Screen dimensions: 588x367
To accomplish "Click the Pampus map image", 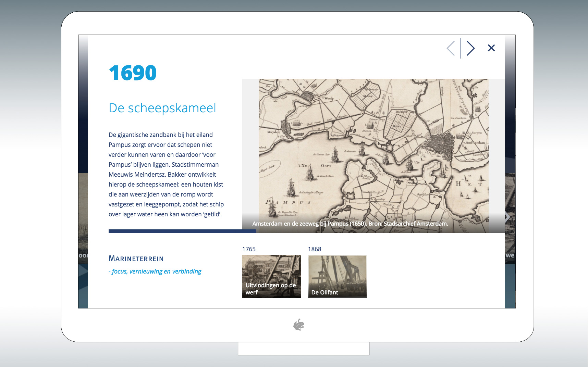I will click(x=373, y=156).
